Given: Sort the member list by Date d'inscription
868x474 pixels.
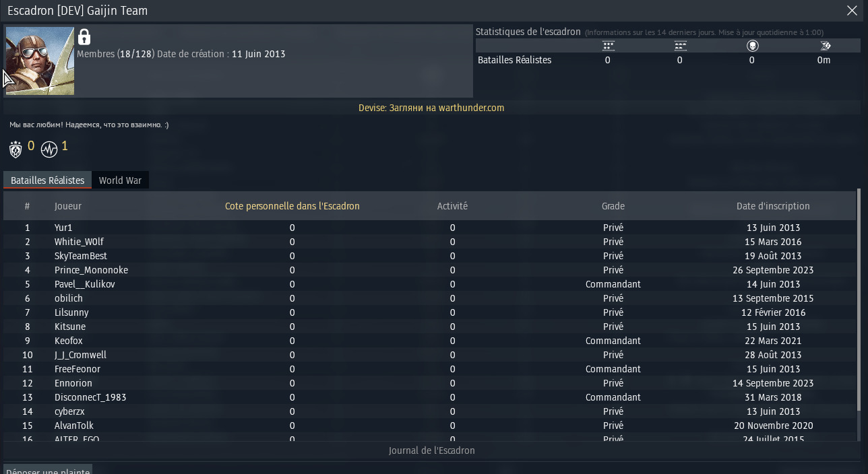Looking at the screenshot, I should [x=773, y=206].
